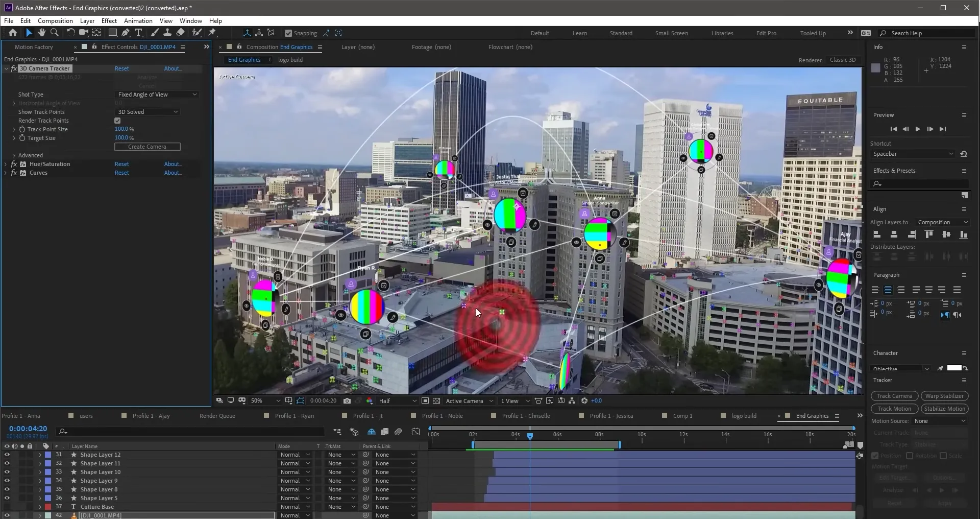This screenshot has width=980, height=519.
Task: Open Active Camera view dropdown
Action: point(469,401)
